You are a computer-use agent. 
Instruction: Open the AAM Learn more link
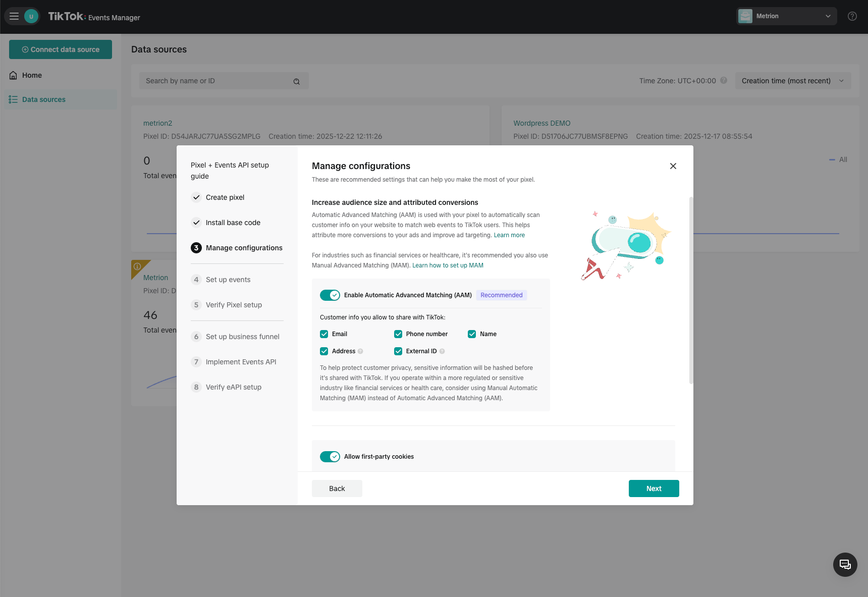[509, 235]
